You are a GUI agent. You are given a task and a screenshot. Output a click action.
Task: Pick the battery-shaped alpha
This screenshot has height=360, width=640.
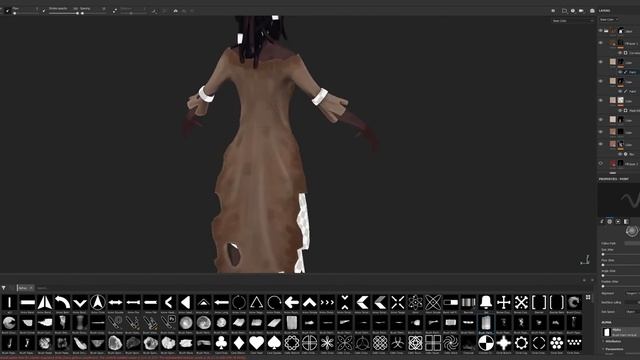pos(451,302)
